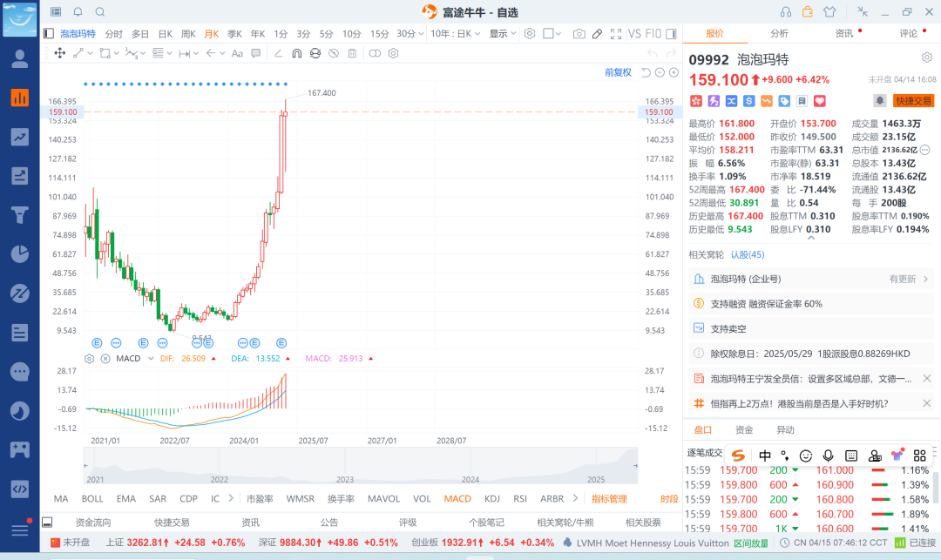Screen dimensions: 941x560
Task: Open the stock screener funnel sidebar icon
Action: [20, 214]
